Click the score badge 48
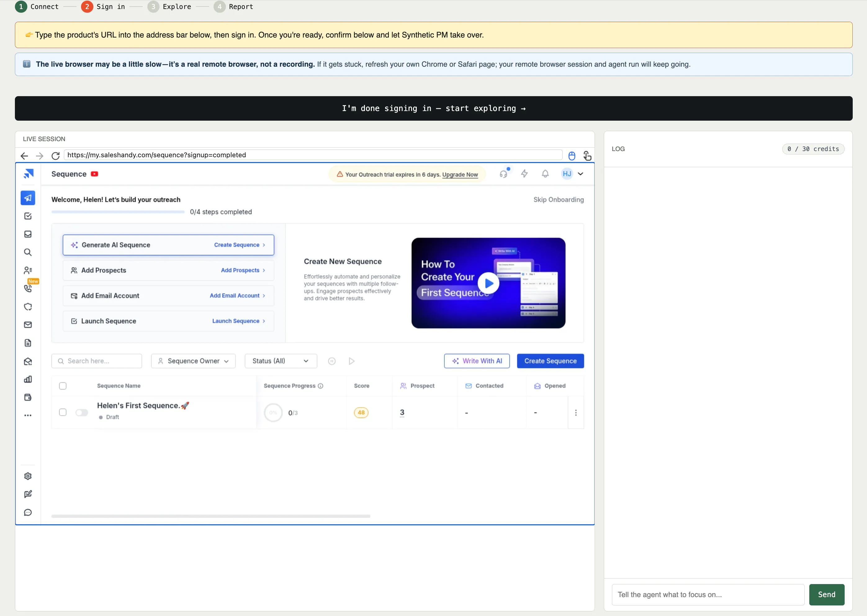Viewport: 867px width, 616px height. [x=361, y=413]
